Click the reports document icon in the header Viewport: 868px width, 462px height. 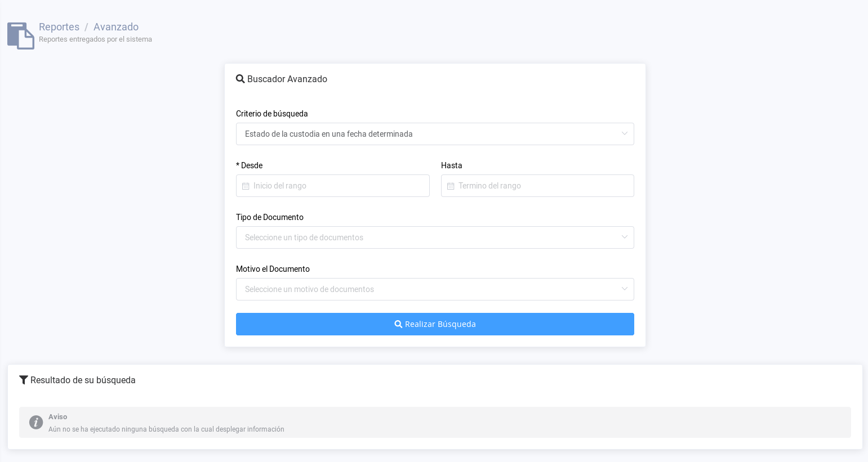point(21,35)
